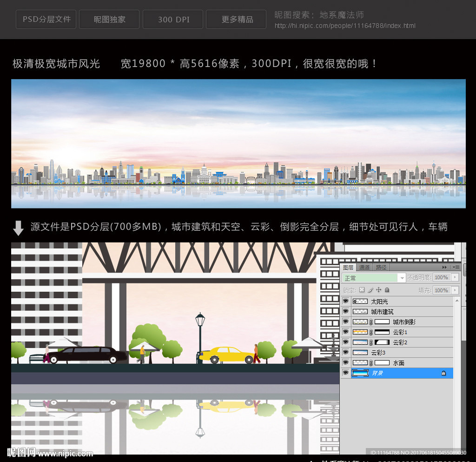Select the 云彩2 gradient mask thumbnail
Screen dimensions: 476x462
(382, 342)
